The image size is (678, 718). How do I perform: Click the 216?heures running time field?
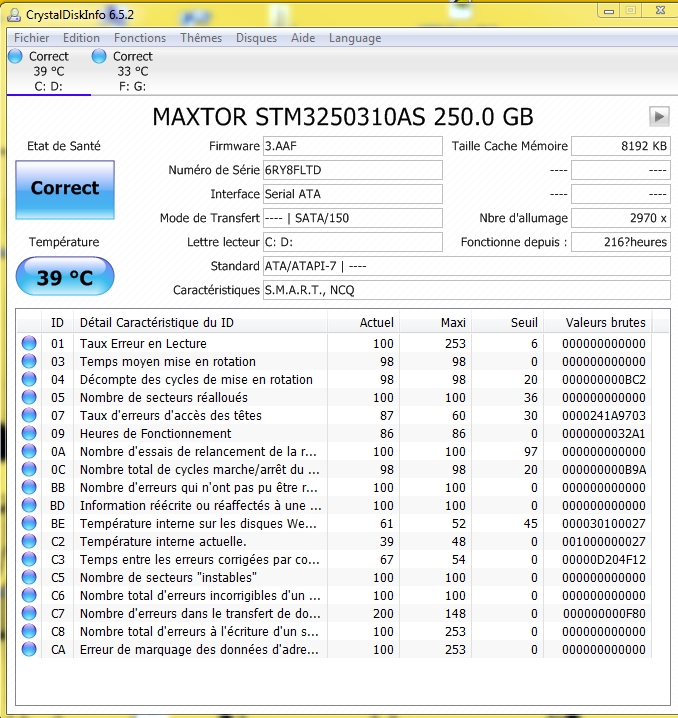621,242
